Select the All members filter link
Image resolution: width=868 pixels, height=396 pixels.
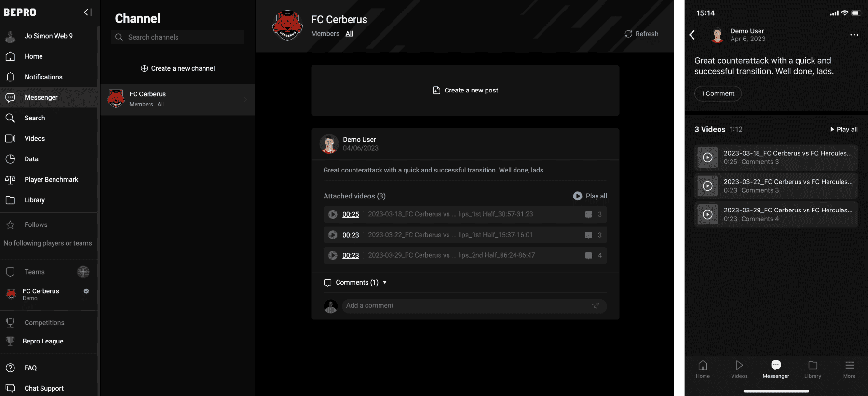(x=349, y=34)
